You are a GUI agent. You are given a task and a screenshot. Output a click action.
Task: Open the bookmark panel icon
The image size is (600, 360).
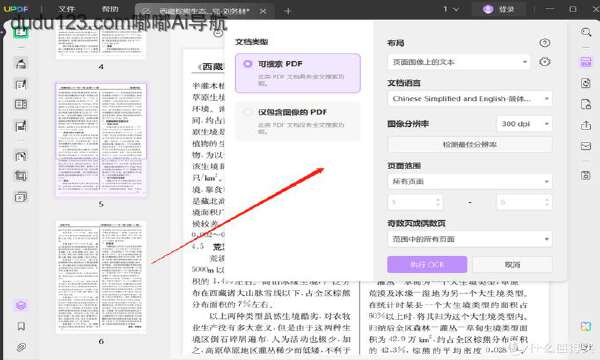tap(21, 326)
